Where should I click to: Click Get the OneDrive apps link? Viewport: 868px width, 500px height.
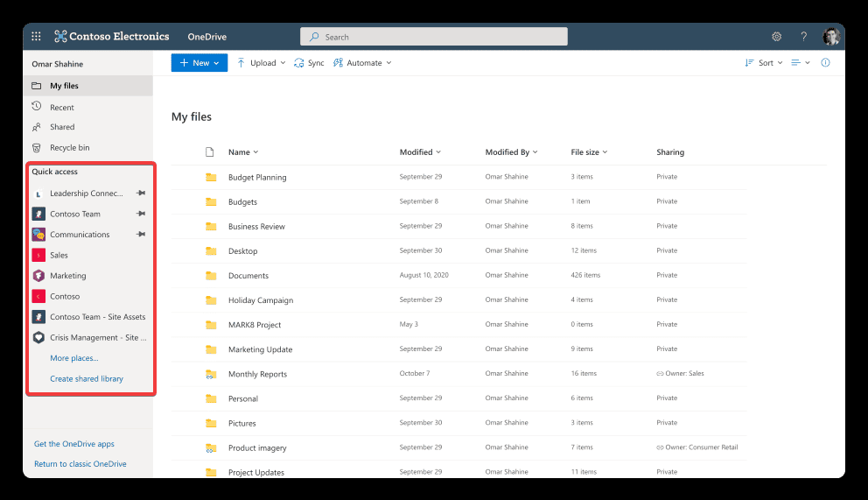coord(74,444)
